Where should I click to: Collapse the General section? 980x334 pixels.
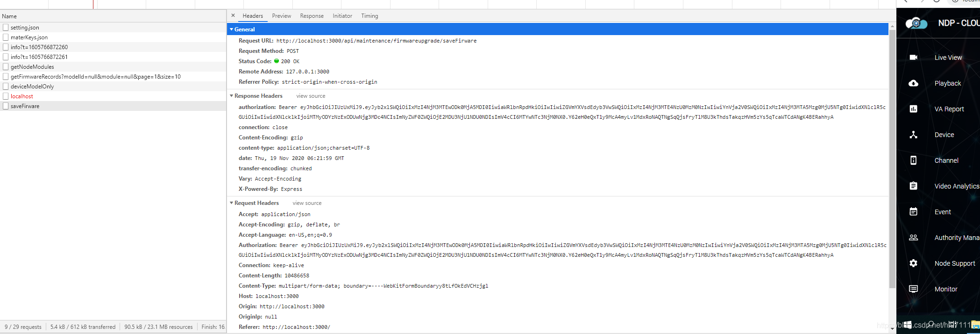click(231, 29)
